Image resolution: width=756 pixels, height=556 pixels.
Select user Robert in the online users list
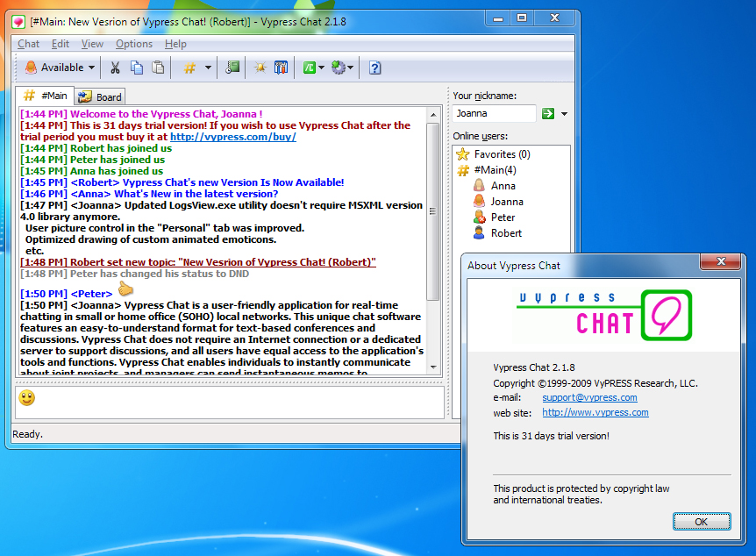(498, 233)
